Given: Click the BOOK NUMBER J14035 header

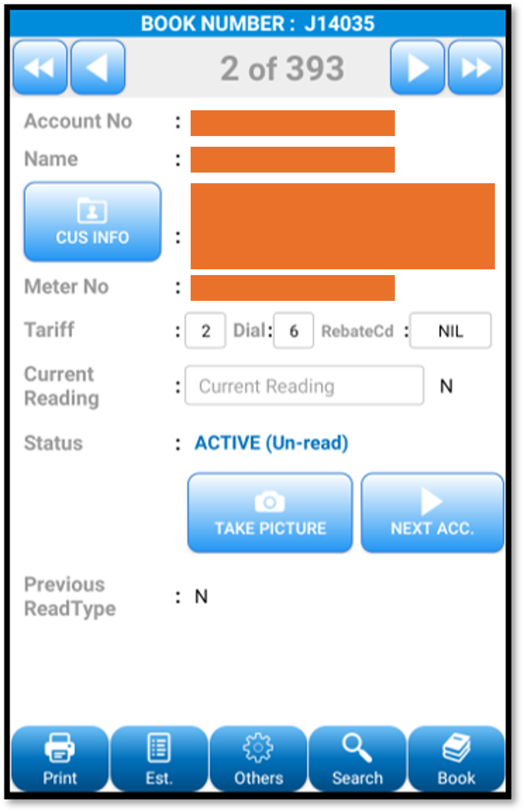Looking at the screenshot, I should pyautogui.click(x=258, y=23).
